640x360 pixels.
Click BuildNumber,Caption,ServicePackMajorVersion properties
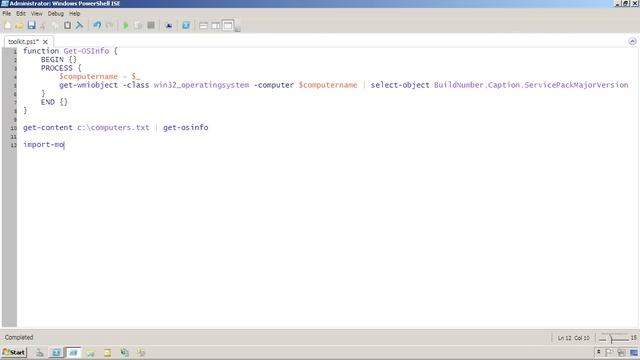531,85
